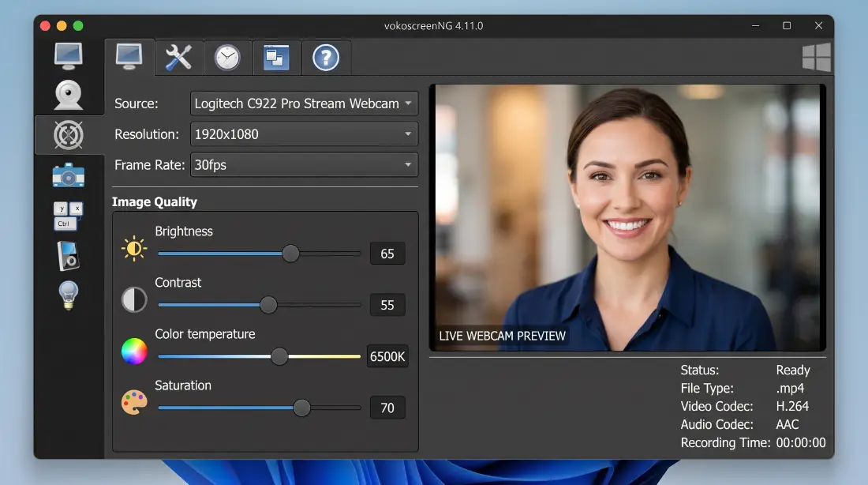The height and width of the screenshot is (485, 868).
Task: Select the webcam icon in sidebar
Action: point(69,95)
